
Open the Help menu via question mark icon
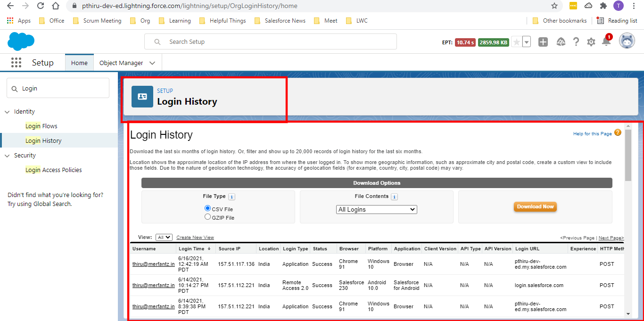[576, 41]
